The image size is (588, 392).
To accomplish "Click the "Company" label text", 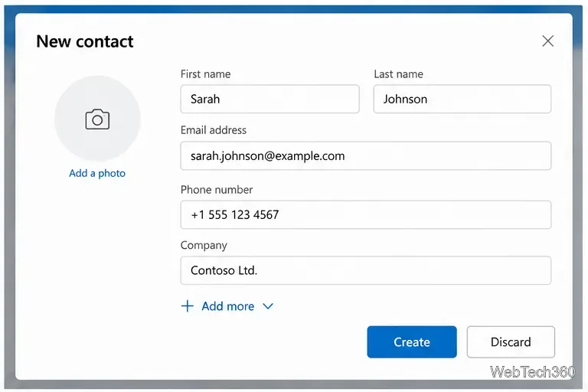I will [204, 245].
